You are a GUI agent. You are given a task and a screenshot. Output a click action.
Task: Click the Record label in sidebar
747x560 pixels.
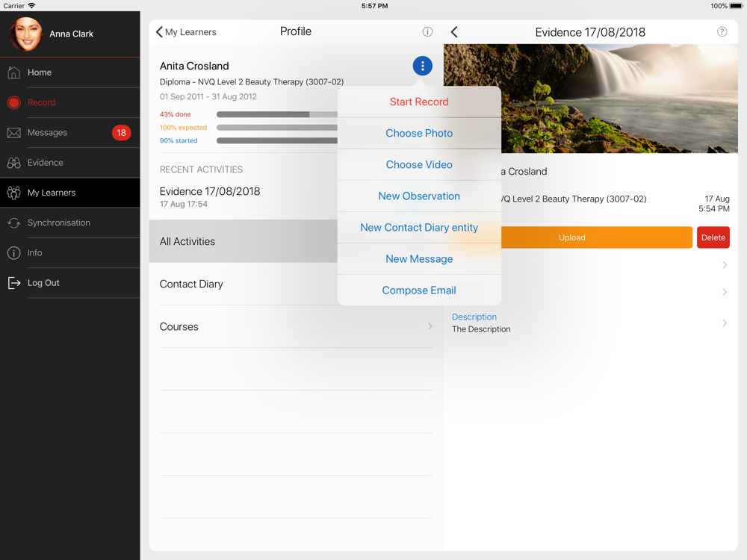click(41, 102)
